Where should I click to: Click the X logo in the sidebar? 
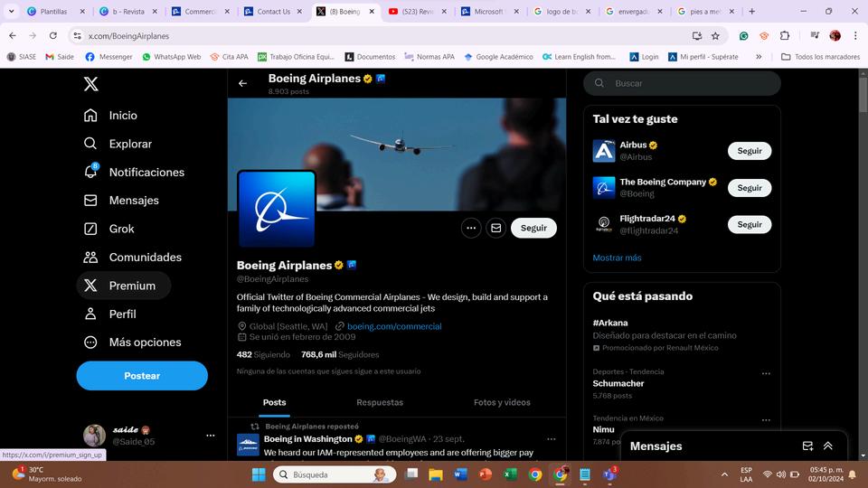click(x=90, y=83)
